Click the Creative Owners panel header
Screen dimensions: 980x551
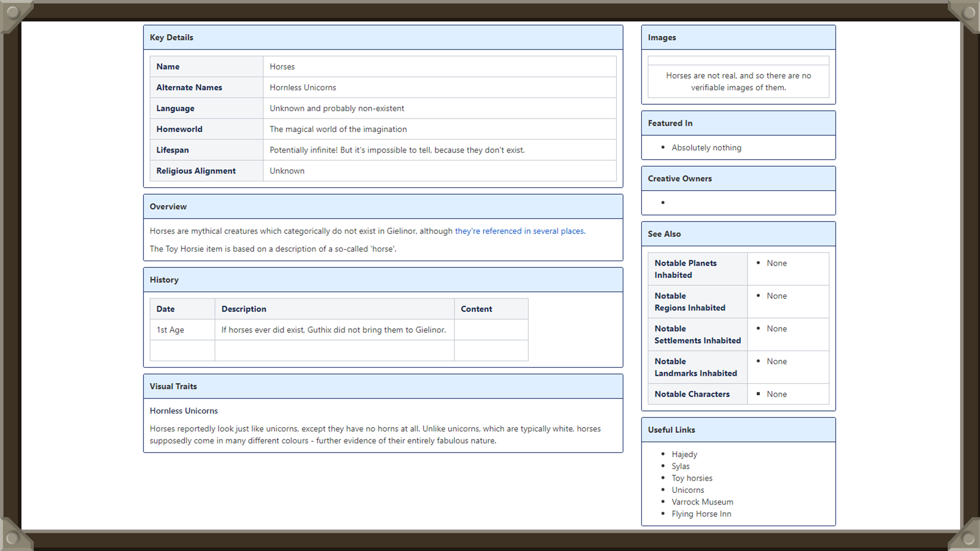(x=738, y=179)
